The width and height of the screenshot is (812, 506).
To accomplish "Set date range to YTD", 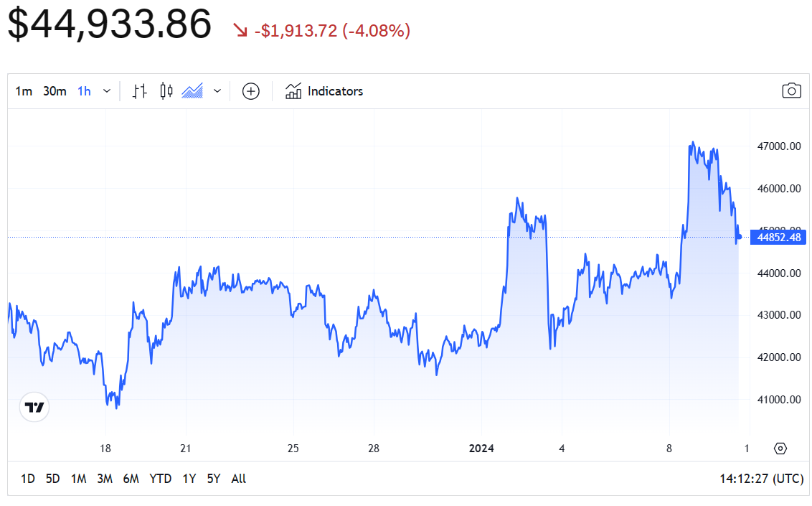I will pyautogui.click(x=160, y=479).
